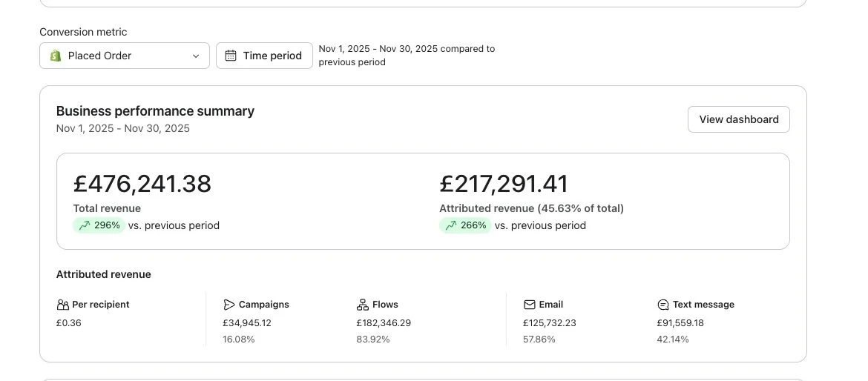
Task: Click the date range comparison text beside Time period
Action: (407, 56)
